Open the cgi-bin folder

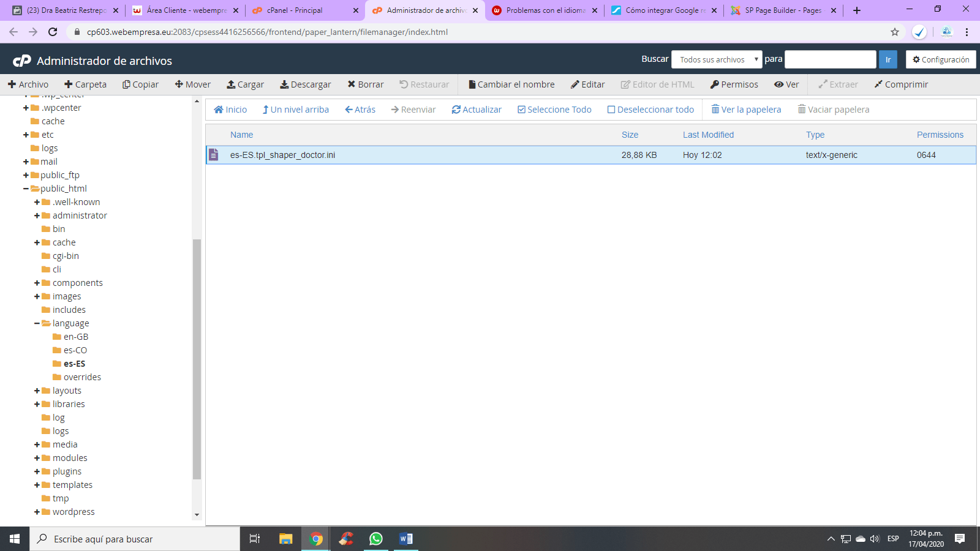[x=66, y=256]
